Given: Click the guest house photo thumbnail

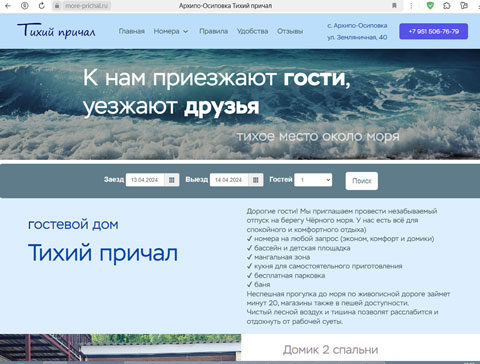Looking at the screenshot, I should click(x=120, y=347).
